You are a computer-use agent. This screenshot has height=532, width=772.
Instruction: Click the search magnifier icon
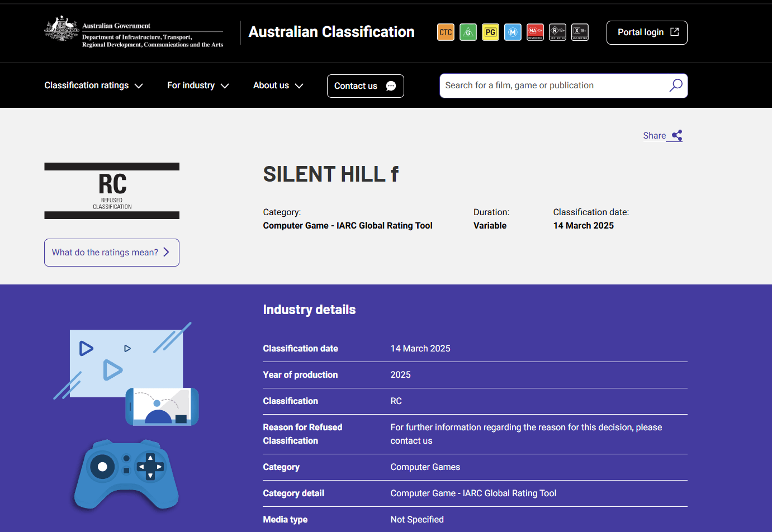676,85
